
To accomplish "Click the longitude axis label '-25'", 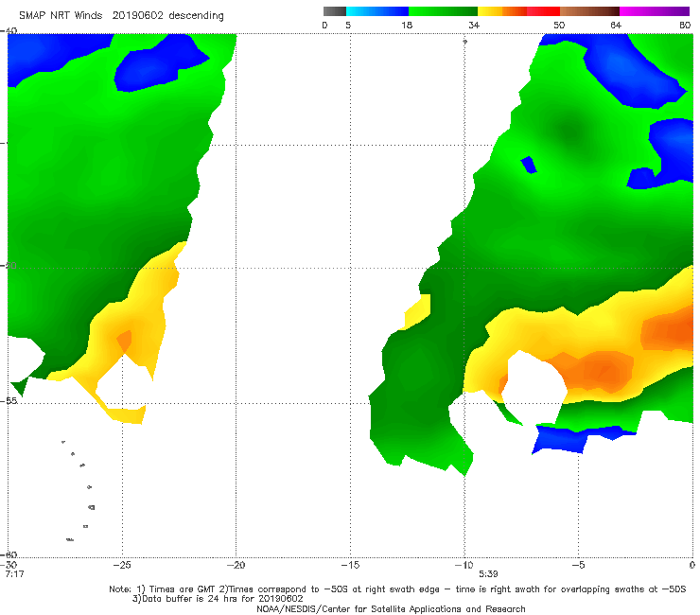I will (122, 565).
